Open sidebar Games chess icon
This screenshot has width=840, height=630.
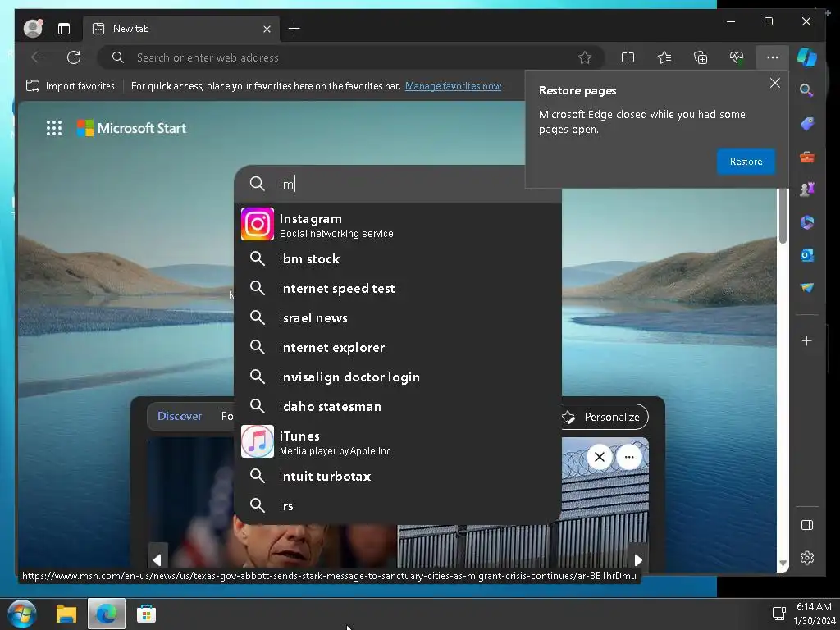pos(807,189)
